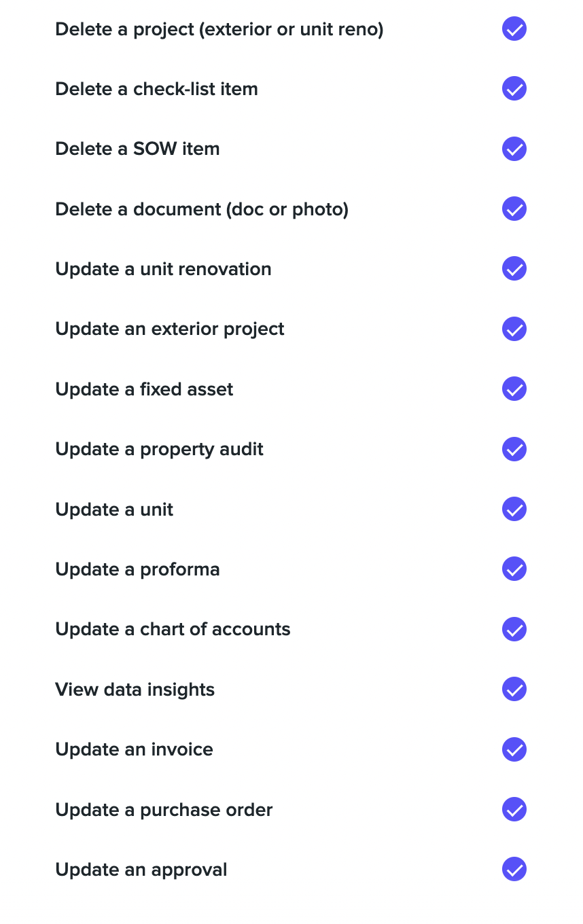Click the 'Update a chart of accounts' label
The image size is (583, 924).
coord(173,629)
